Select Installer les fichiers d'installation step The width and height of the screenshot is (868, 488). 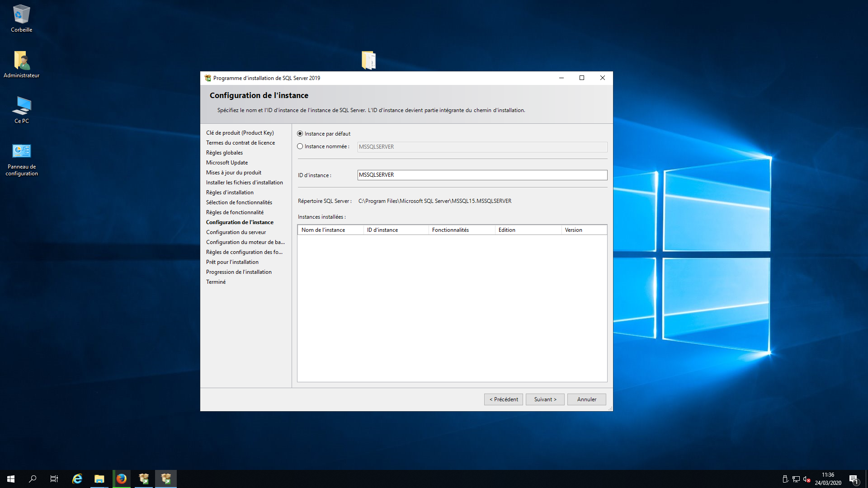[244, 183]
